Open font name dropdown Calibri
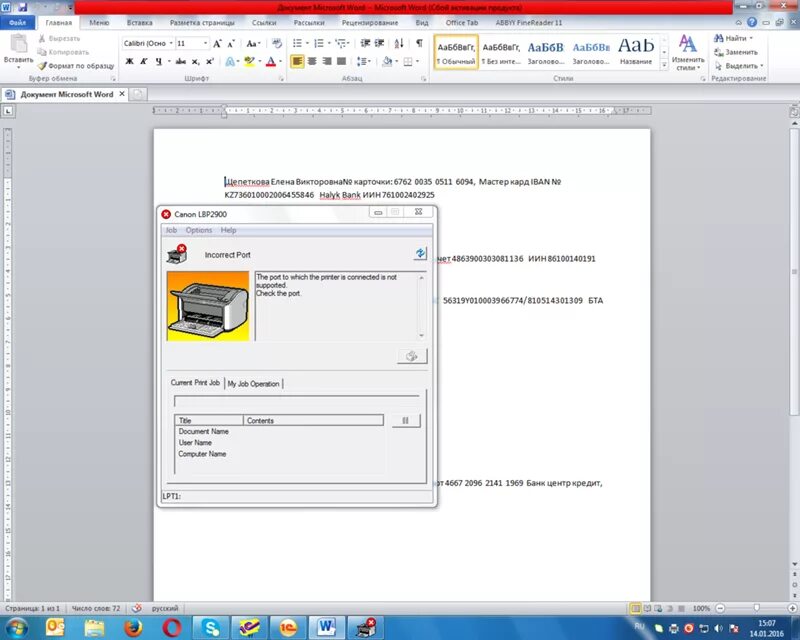 tap(171, 43)
